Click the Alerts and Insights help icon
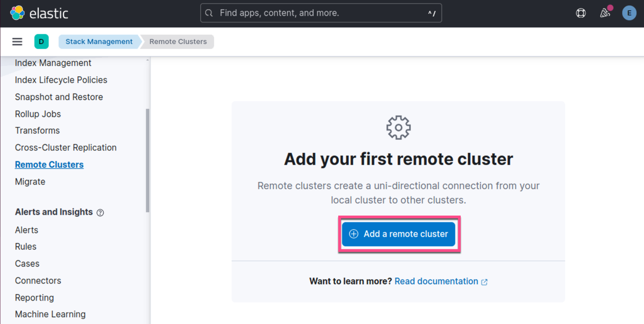The height and width of the screenshot is (324, 644). click(100, 213)
